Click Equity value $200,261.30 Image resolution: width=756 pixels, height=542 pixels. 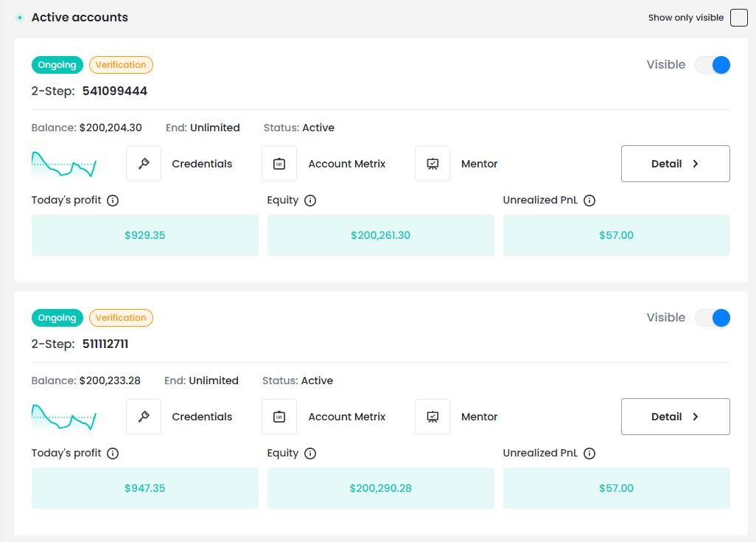[x=380, y=235]
